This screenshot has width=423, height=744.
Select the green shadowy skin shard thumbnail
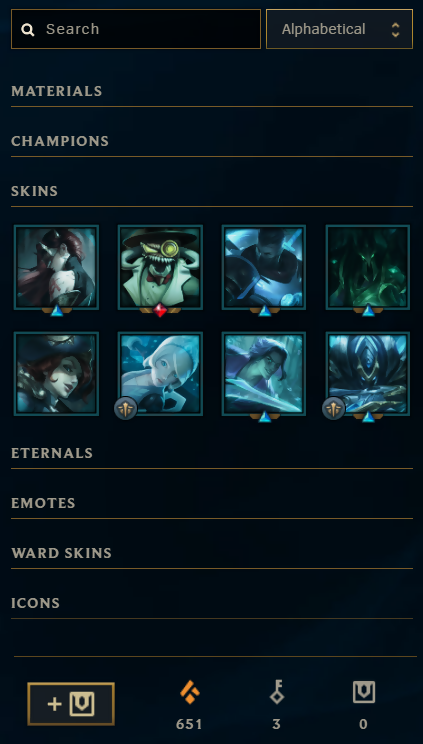pyautogui.click(x=368, y=267)
